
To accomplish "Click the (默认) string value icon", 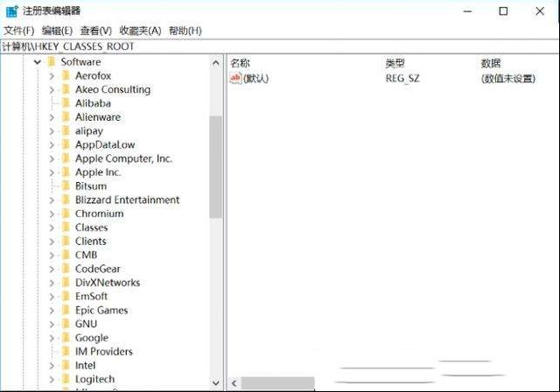I will (235, 78).
